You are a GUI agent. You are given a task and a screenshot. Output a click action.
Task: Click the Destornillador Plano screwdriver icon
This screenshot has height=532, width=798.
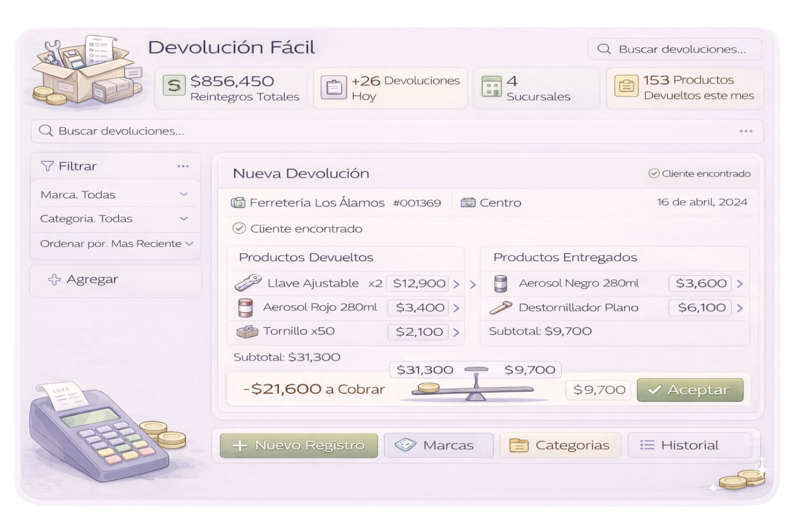(501, 308)
